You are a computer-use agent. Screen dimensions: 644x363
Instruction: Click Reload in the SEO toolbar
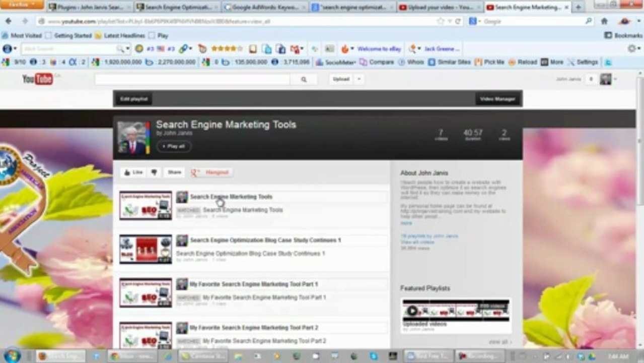tap(523, 62)
